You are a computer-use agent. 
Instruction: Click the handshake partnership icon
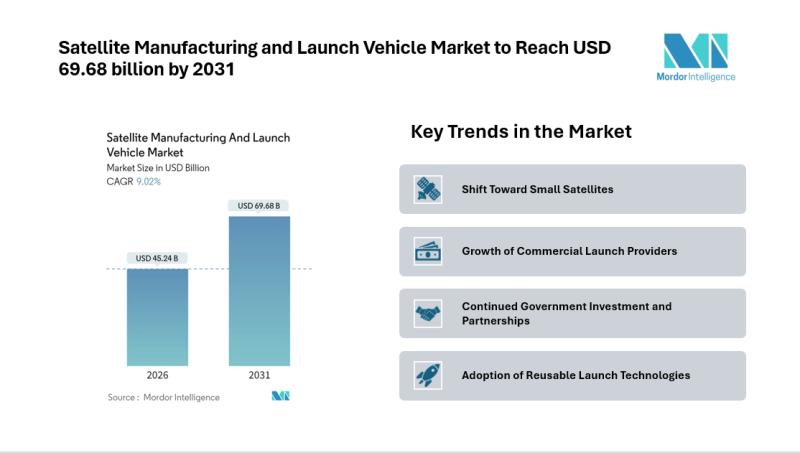pyautogui.click(x=428, y=313)
